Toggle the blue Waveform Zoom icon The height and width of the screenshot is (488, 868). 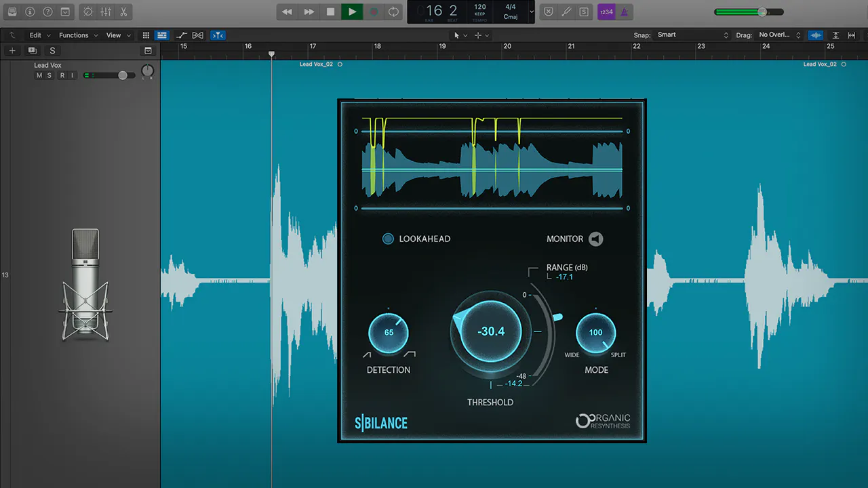click(816, 35)
